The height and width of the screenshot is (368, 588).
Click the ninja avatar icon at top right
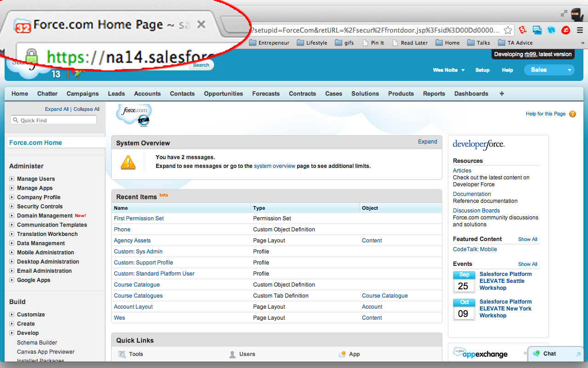click(577, 15)
